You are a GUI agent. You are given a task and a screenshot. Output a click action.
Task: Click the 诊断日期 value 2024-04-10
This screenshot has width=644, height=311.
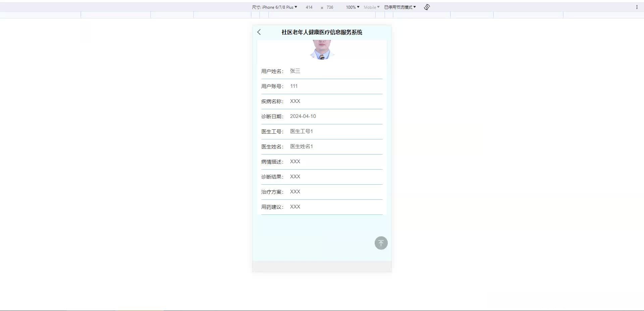[303, 116]
